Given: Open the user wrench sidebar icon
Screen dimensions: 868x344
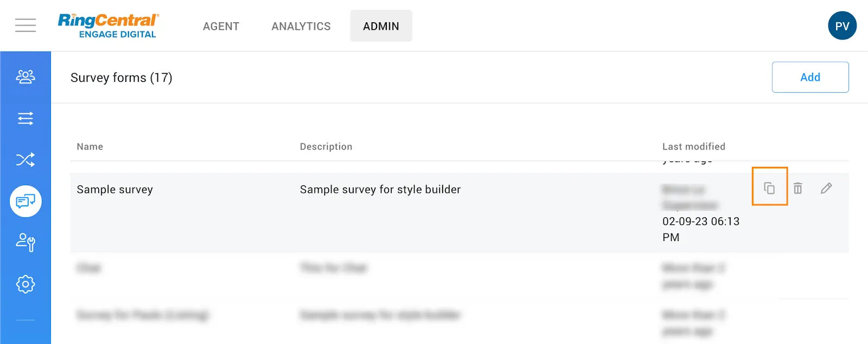Looking at the screenshot, I should tap(25, 242).
